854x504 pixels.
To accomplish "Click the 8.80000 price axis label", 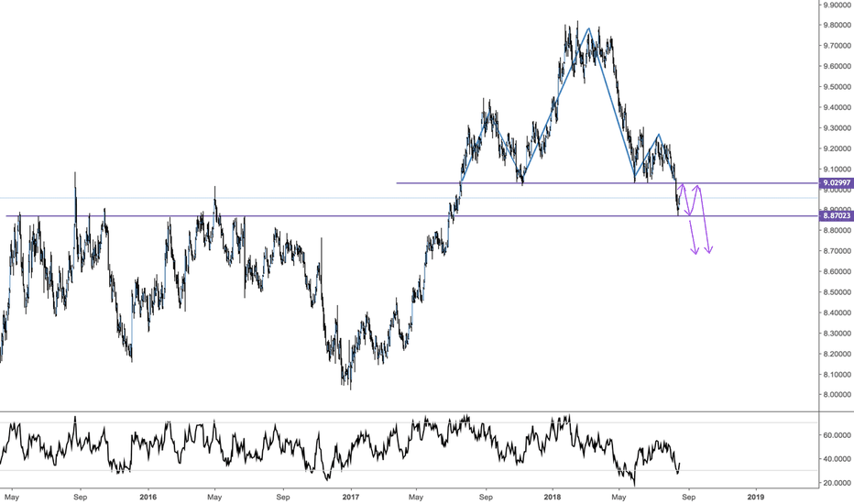I will tap(837, 231).
